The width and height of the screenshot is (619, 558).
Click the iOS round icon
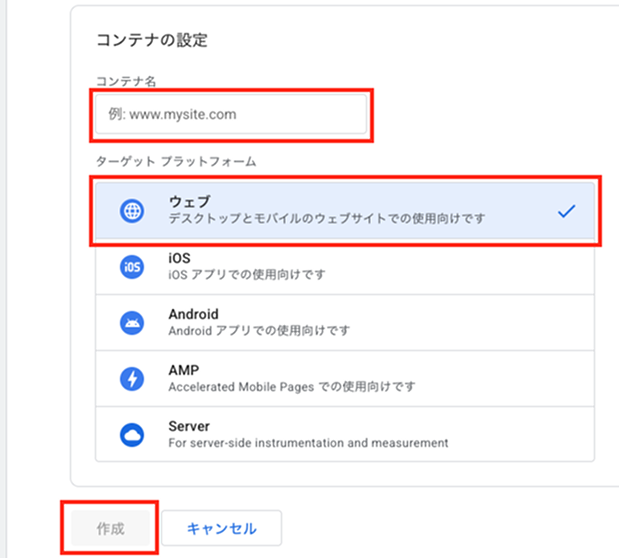coord(132,267)
